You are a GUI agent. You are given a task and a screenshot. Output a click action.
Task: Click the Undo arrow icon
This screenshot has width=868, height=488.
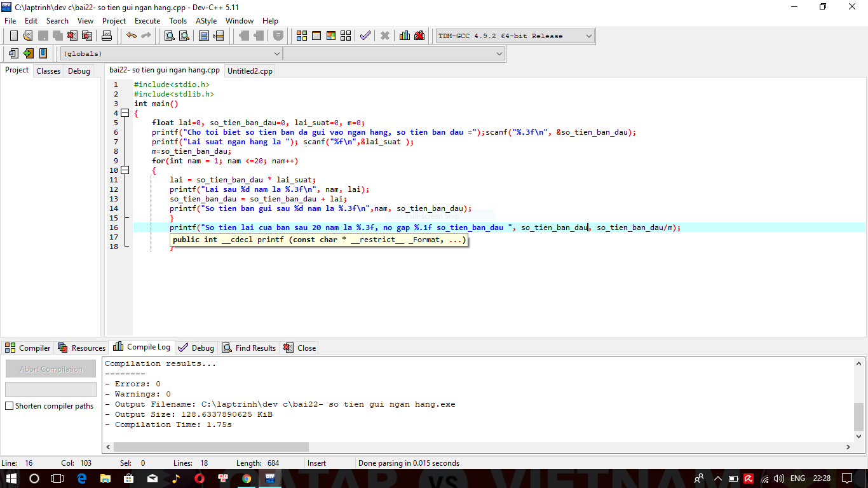(131, 36)
